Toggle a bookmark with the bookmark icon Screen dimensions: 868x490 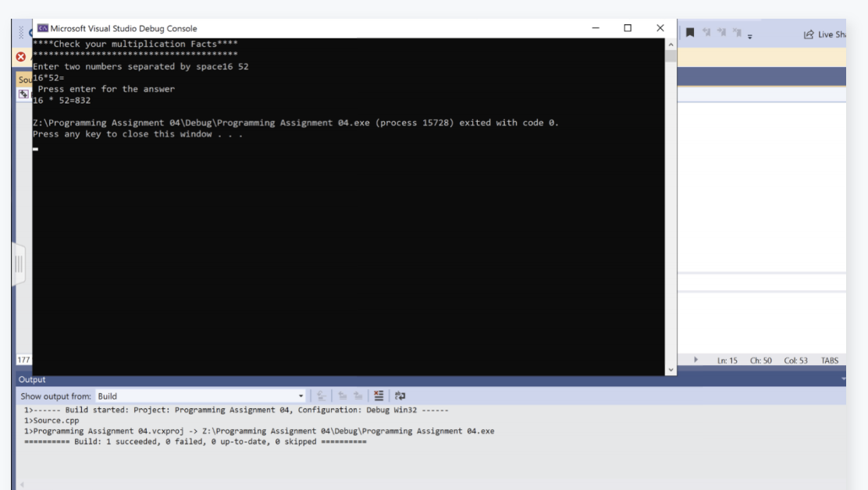click(690, 33)
